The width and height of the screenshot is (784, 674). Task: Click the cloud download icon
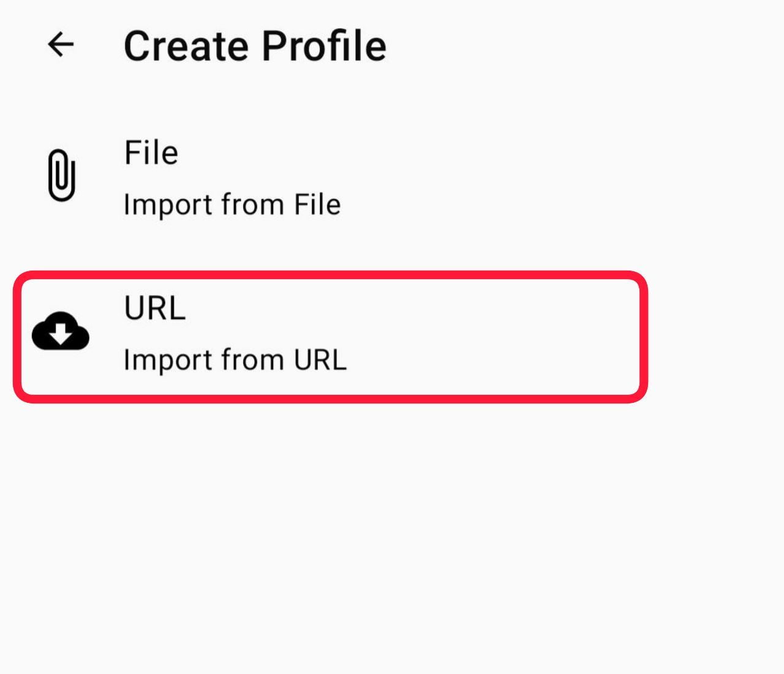tap(61, 331)
